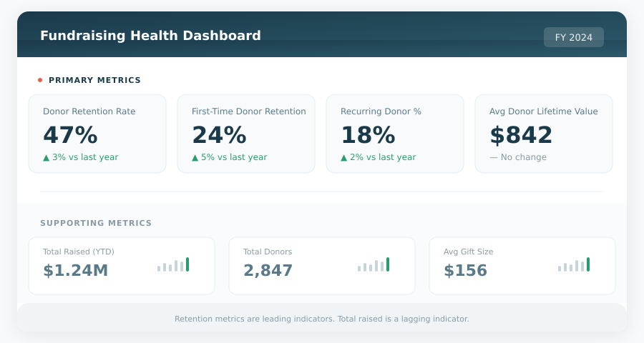Click the Total Raised sparkline chart icon
This screenshot has width=644, height=343.
(173, 265)
